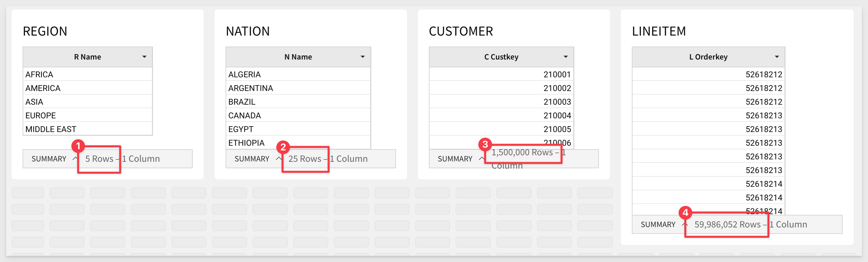Collapse the CUSTOMER table summary chevron
Viewport: 868px width, 262px height.
(x=481, y=158)
